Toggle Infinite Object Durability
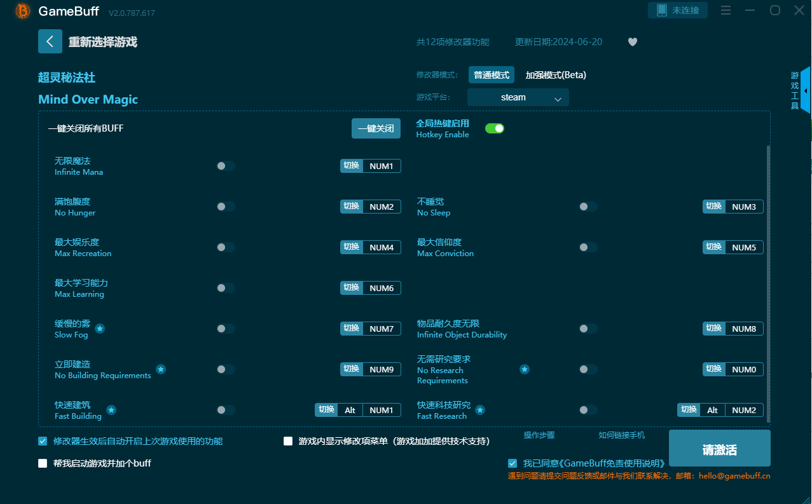This screenshot has height=504, width=812. [x=588, y=329]
